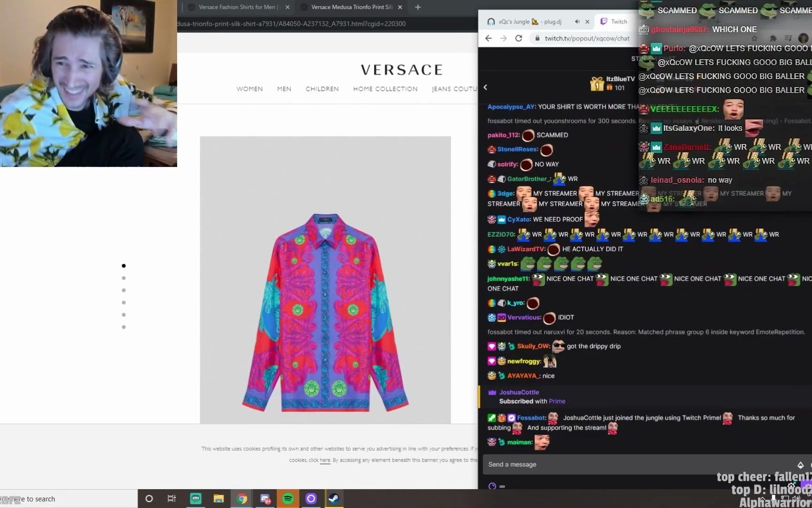
Task: Close the Versace Fashion Shirts for Men tab
Action: (288, 8)
